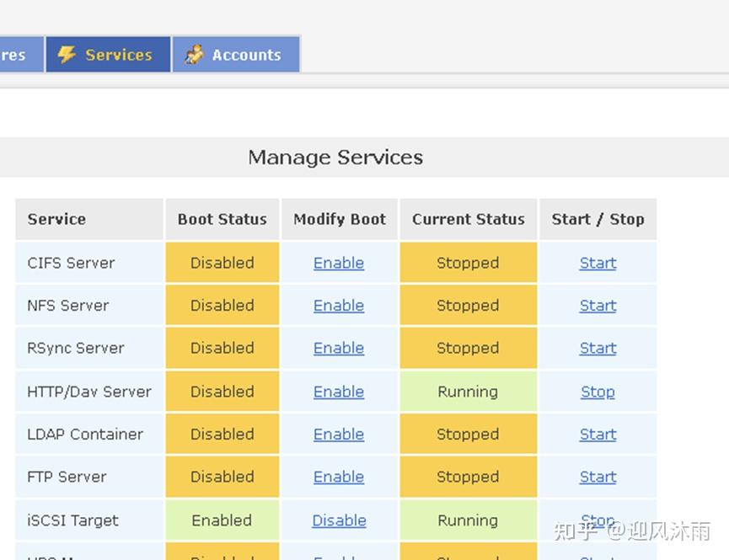Click the Current Status column header
The height and width of the screenshot is (560, 729).
tap(468, 219)
